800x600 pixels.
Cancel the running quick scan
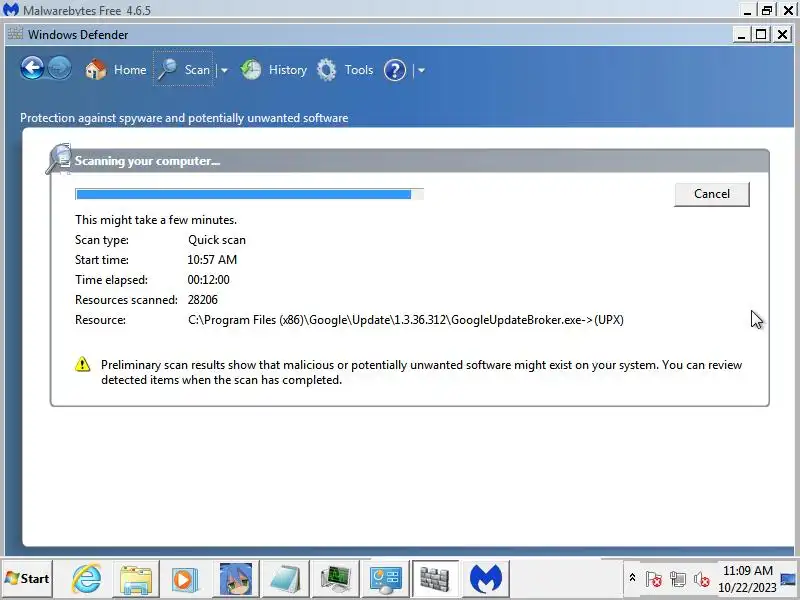tap(712, 194)
